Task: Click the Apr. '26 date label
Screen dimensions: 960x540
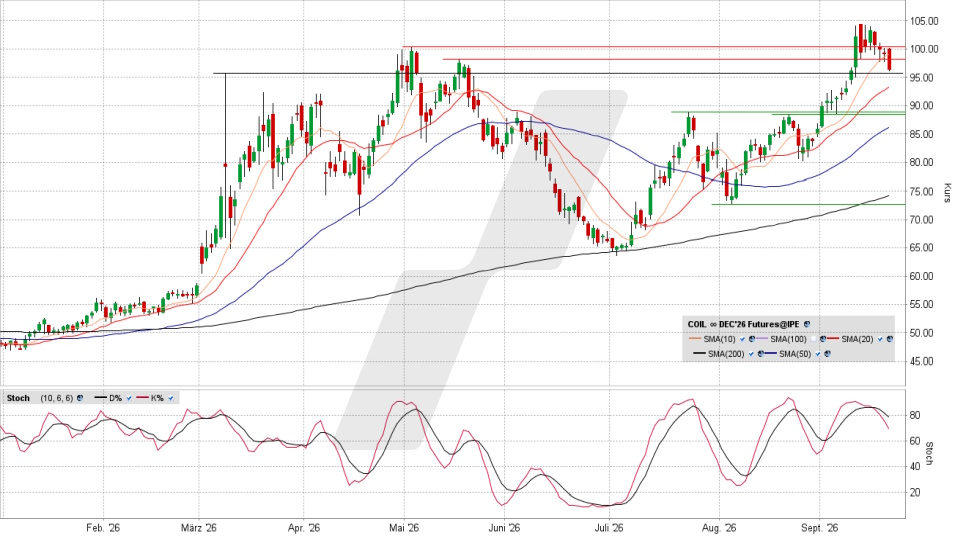Action: 304,528
